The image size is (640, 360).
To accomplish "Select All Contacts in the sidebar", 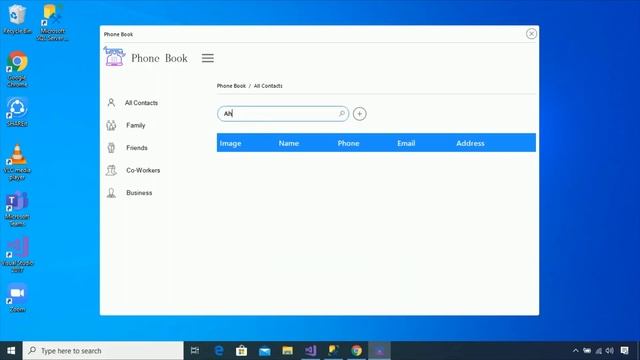I will pyautogui.click(x=141, y=103).
